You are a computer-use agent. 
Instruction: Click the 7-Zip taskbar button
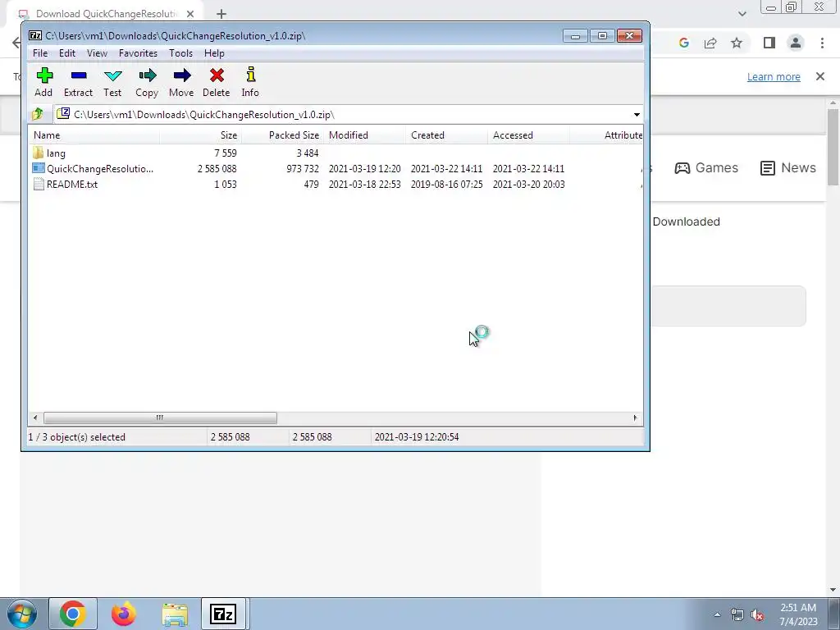223,614
